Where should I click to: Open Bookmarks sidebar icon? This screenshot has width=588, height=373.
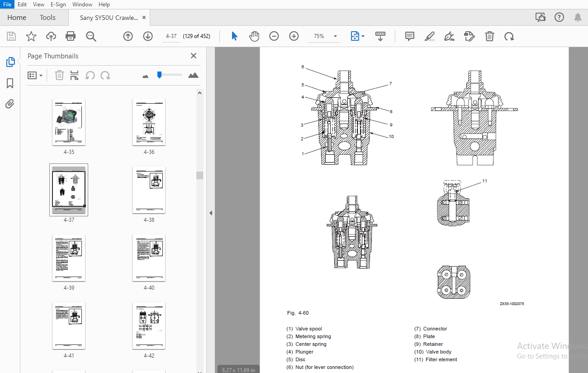point(10,83)
